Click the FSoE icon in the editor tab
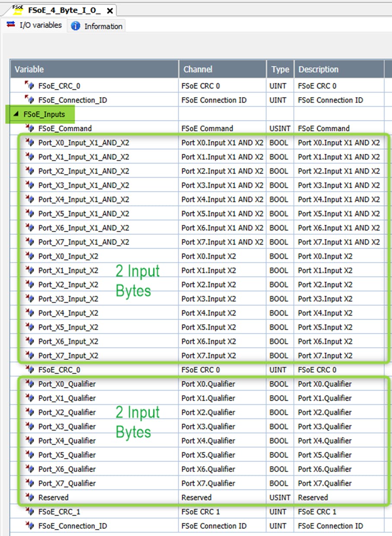 [x=18, y=10]
